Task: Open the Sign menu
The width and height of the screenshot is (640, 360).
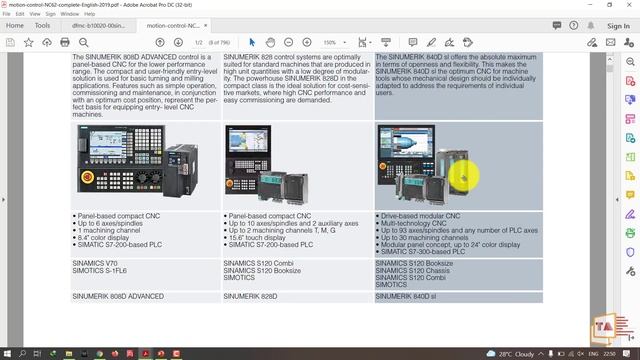Action: pos(50,14)
